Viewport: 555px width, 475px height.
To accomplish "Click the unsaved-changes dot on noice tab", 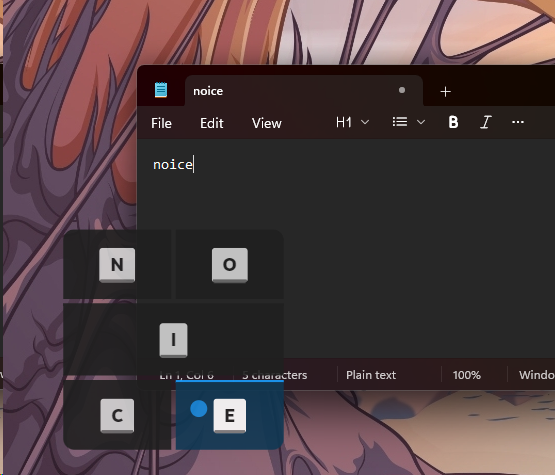I will click(402, 90).
